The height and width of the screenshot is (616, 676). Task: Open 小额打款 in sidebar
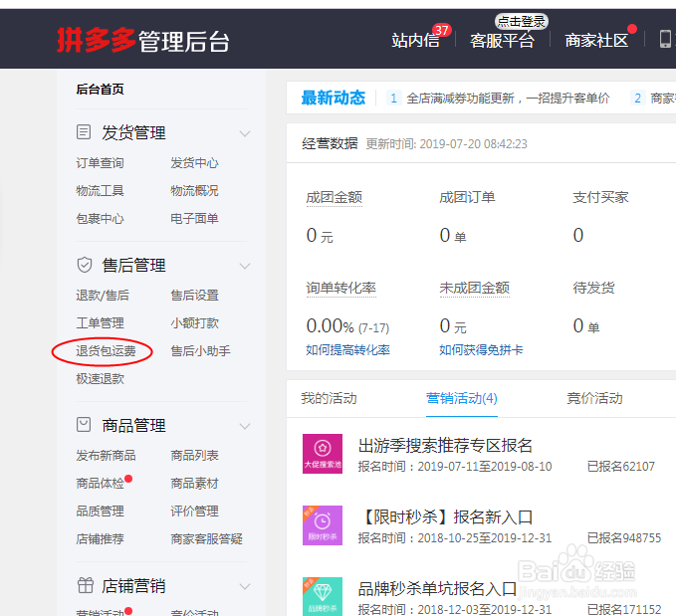(194, 322)
